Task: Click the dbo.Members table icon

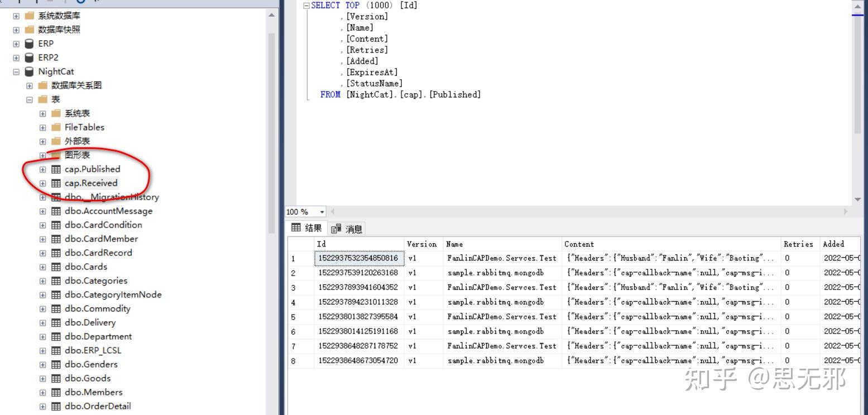Action: click(x=55, y=392)
